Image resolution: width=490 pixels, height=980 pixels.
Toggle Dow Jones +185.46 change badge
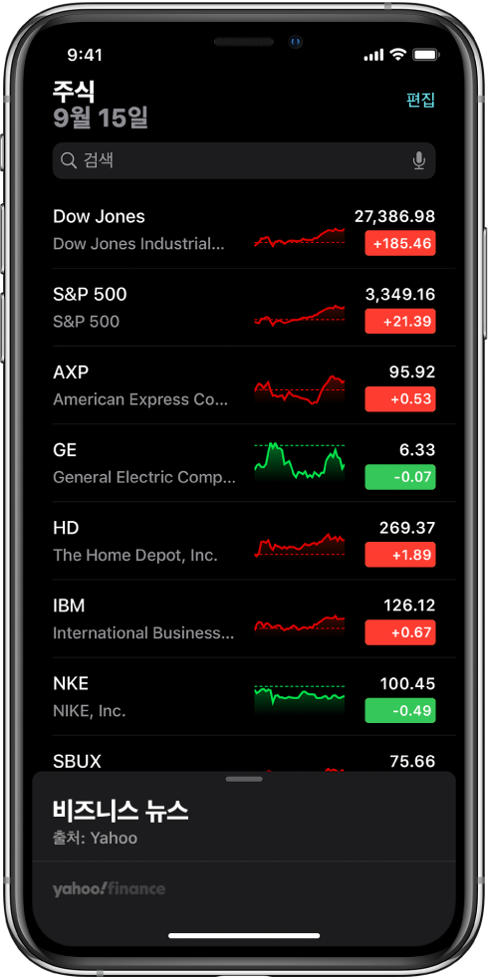point(400,243)
